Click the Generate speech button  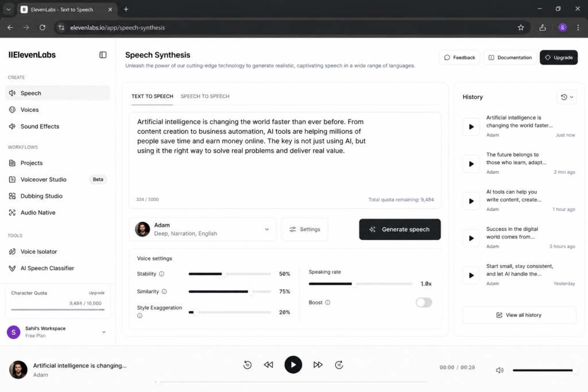coord(400,230)
